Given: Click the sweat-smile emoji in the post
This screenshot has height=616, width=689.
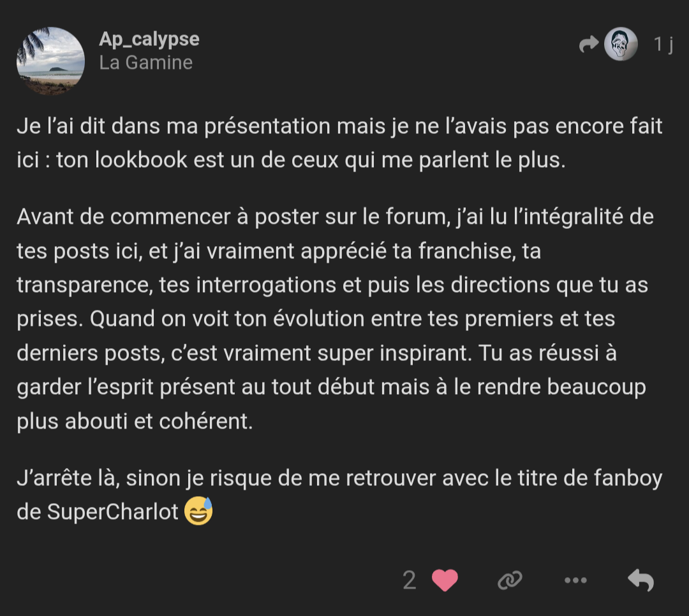Looking at the screenshot, I should pos(198,512).
